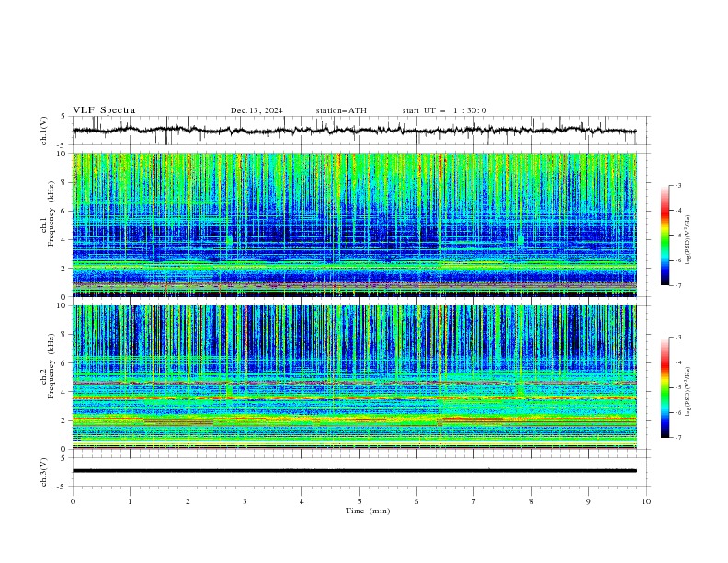
Task: Click the 'VLF Spectra' title text
Action: (x=104, y=110)
